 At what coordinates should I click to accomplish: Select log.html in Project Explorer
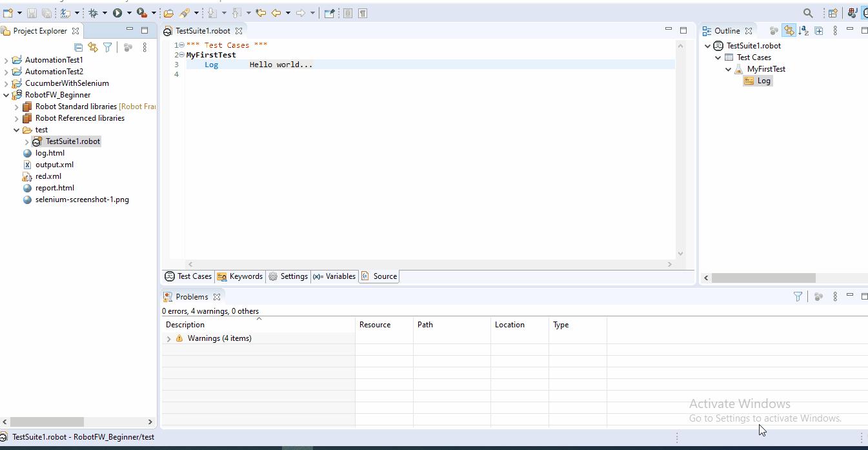point(50,153)
